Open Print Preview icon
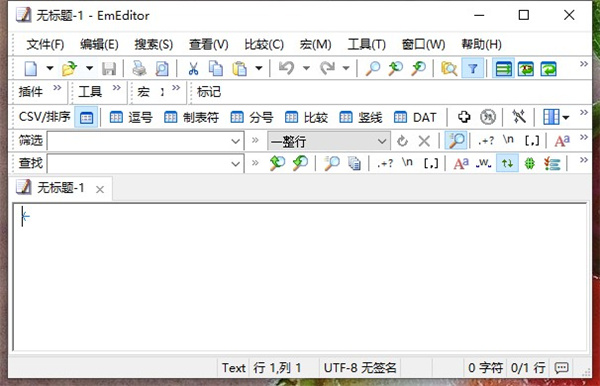Viewport: 600px width, 386px height. 162,69
